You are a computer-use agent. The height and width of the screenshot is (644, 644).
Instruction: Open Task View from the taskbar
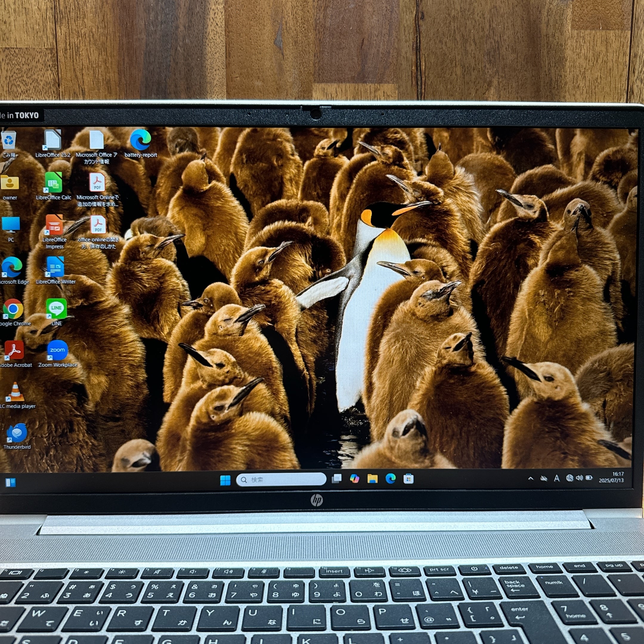point(337,479)
